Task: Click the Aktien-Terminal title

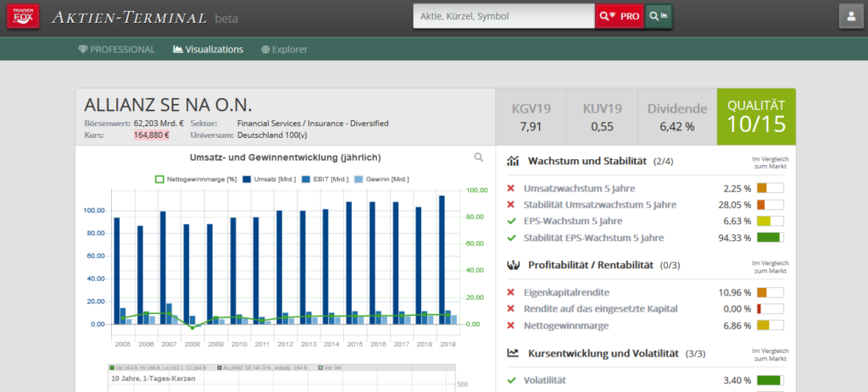Action: coord(129,18)
